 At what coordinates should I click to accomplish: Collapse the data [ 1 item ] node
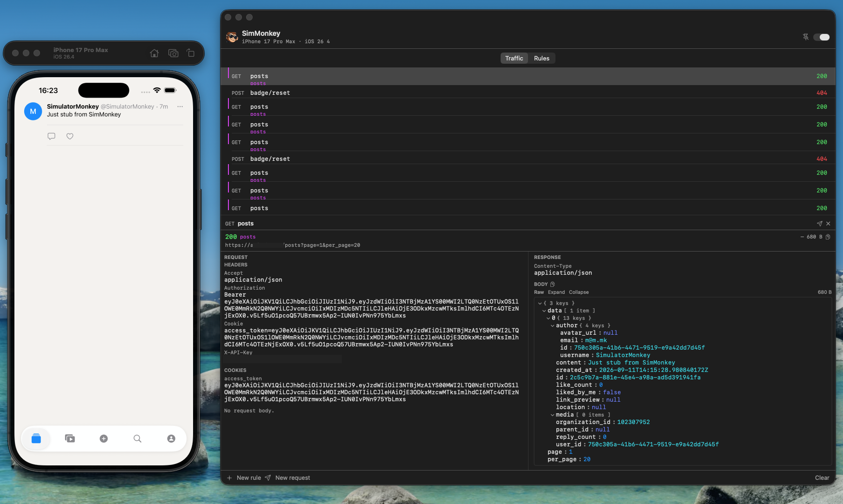(544, 311)
